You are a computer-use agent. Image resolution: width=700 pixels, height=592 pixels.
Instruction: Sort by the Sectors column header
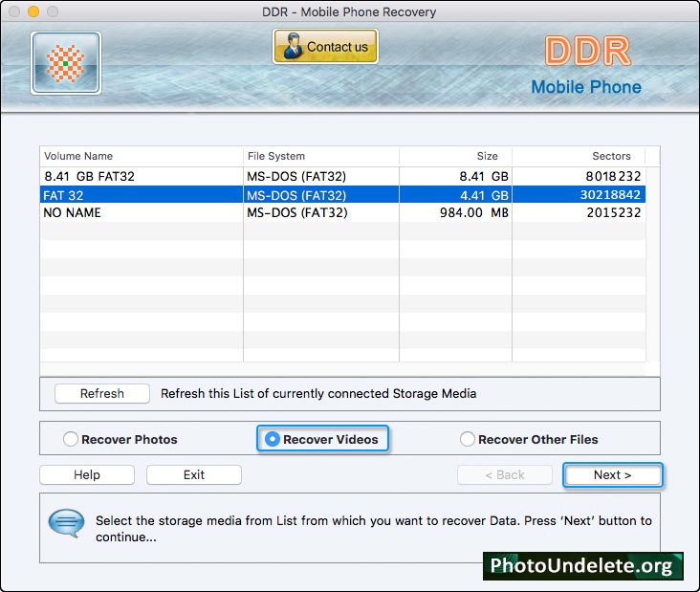[579, 156]
